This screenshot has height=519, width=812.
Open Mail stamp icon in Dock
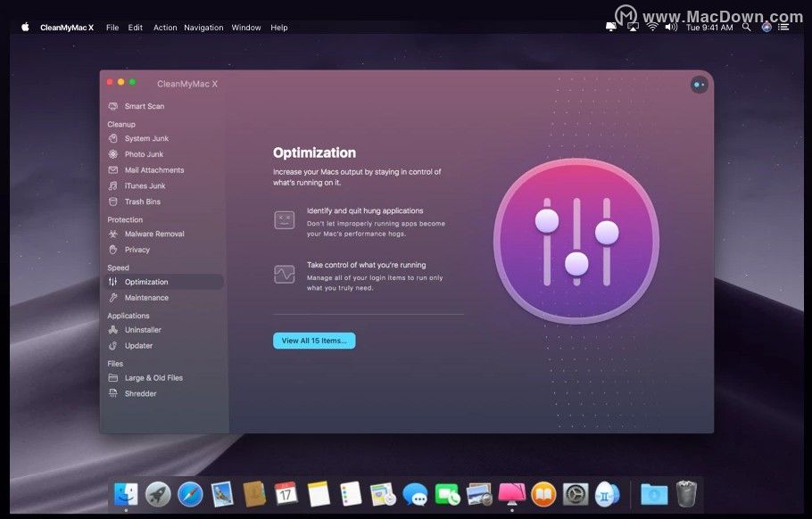click(x=222, y=494)
